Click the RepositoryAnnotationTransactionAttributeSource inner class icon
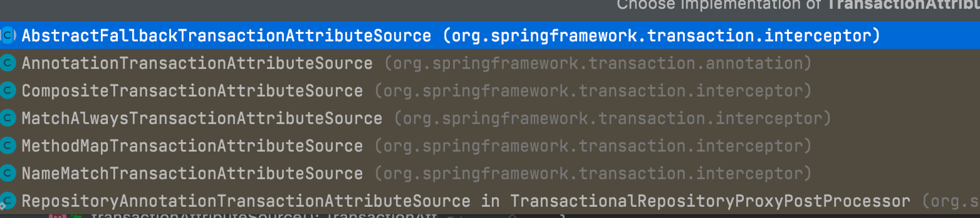 click(8, 201)
